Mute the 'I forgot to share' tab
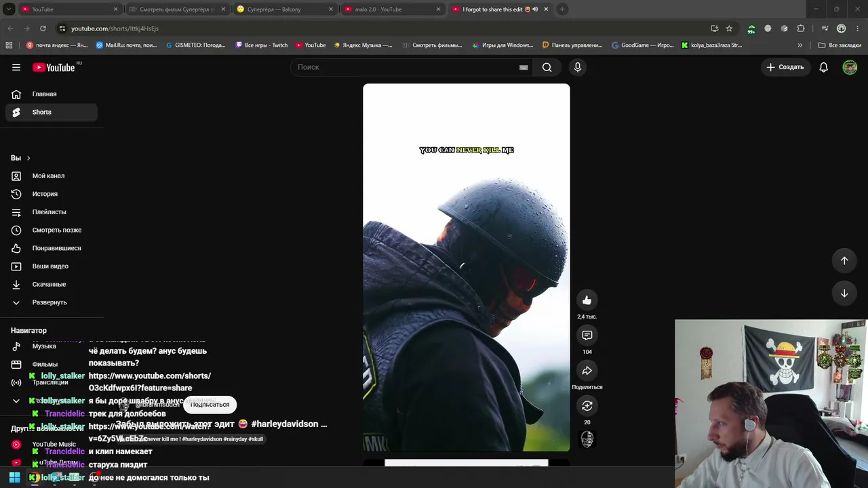868x488 pixels. click(x=535, y=9)
